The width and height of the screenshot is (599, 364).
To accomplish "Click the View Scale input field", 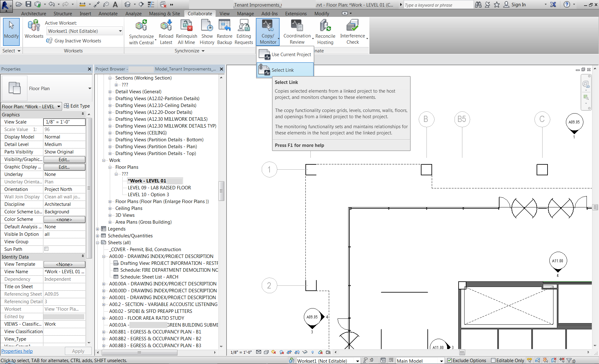I will tap(64, 122).
